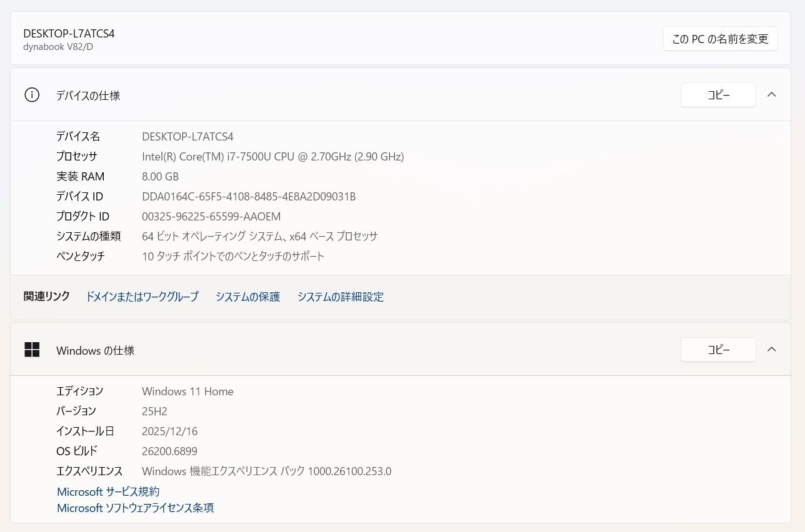Click the バージョン label
Screen dimensions: 805x532
(x=76, y=411)
